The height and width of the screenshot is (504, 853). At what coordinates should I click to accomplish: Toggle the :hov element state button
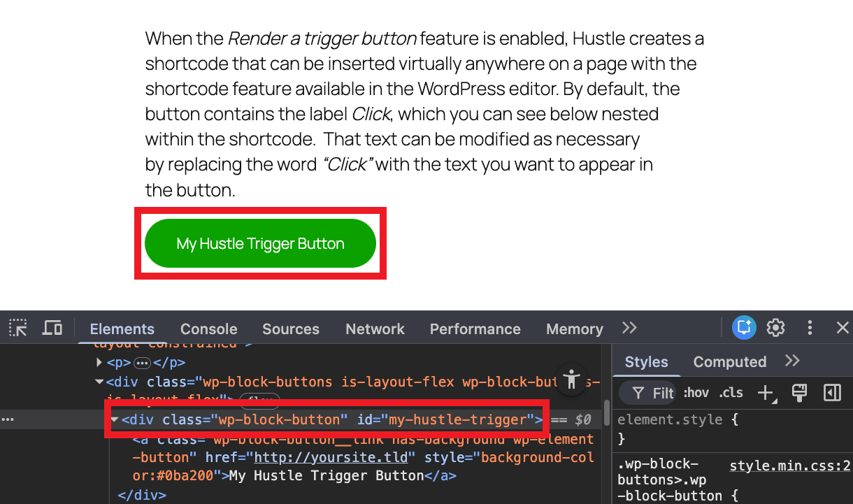pos(696,393)
